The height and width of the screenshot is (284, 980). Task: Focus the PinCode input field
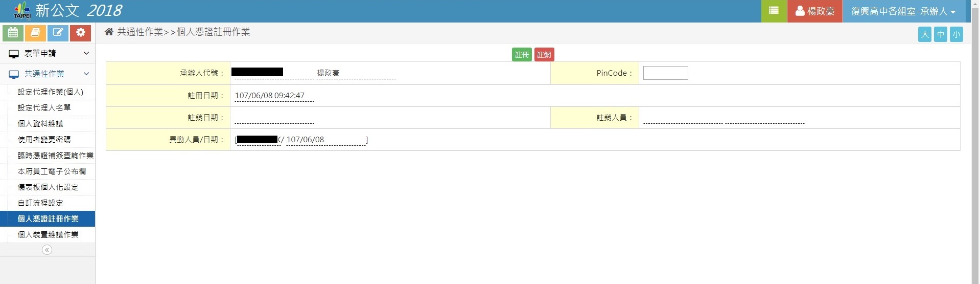click(x=665, y=73)
